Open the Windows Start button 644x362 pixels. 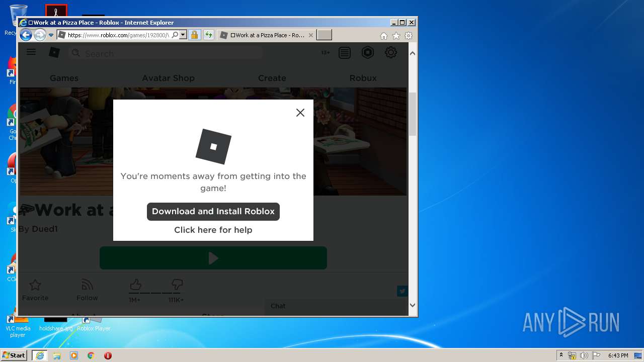coord(14,355)
